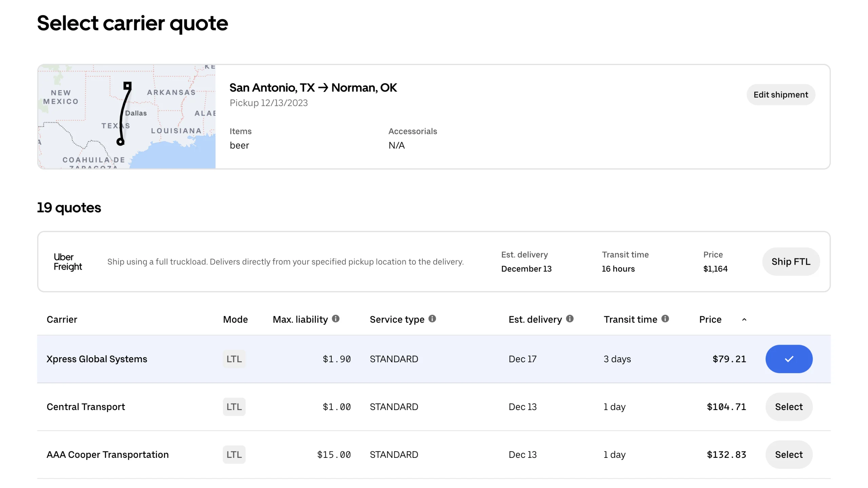This screenshot has height=488, width=868.
Task: Click the Uber Freight logo
Action: (x=67, y=261)
